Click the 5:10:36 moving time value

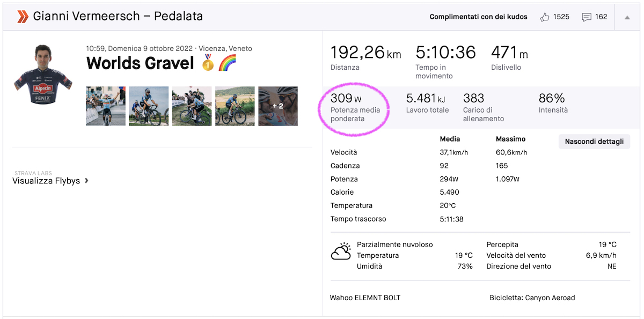coord(445,53)
